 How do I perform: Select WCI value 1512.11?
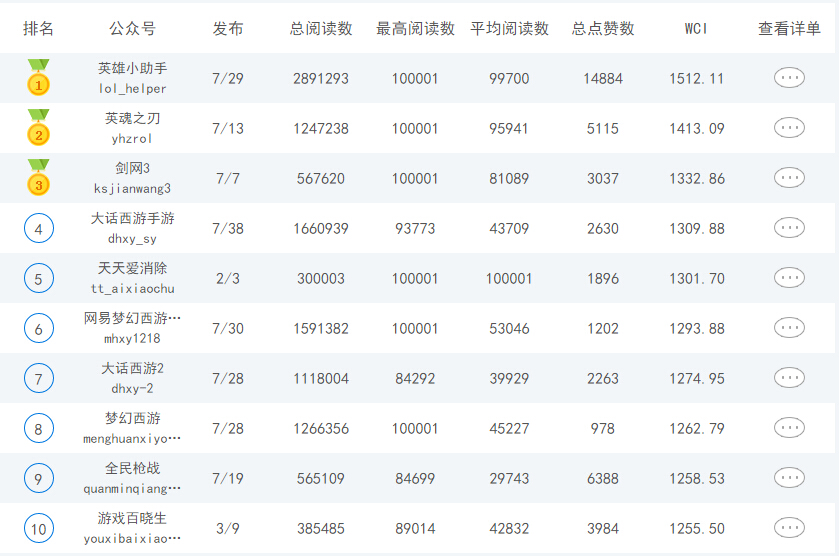click(696, 79)
